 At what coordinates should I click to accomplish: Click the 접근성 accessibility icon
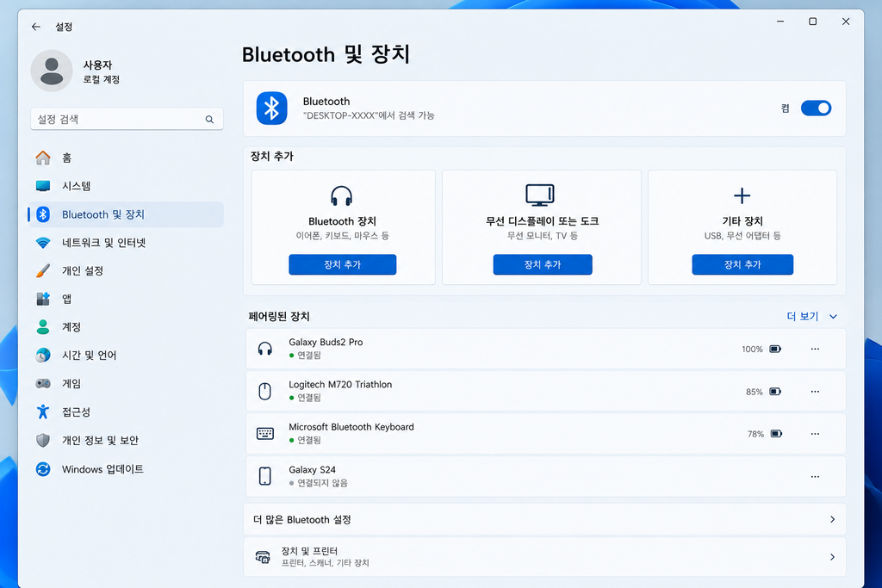click(x=43, y=412)
